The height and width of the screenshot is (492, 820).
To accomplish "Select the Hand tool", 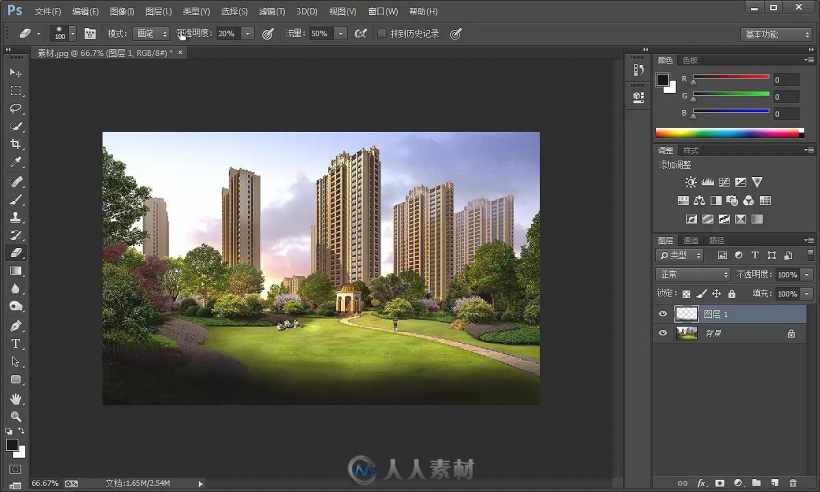I will (15, 399).
